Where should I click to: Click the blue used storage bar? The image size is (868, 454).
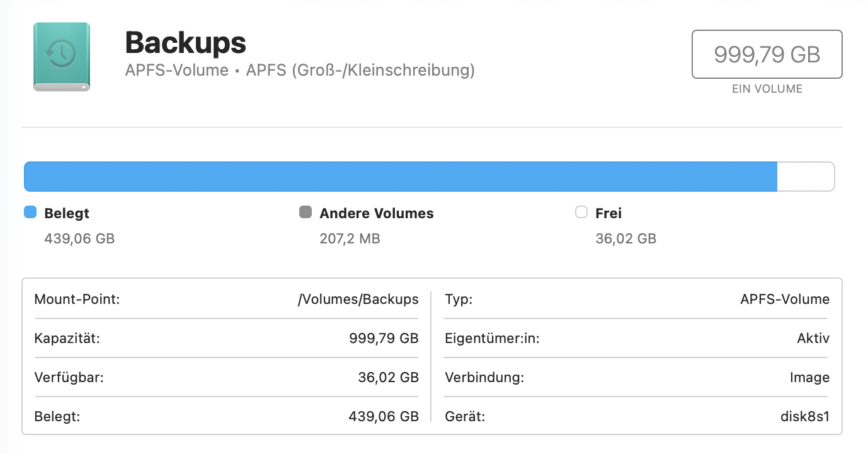pos(400,177)
